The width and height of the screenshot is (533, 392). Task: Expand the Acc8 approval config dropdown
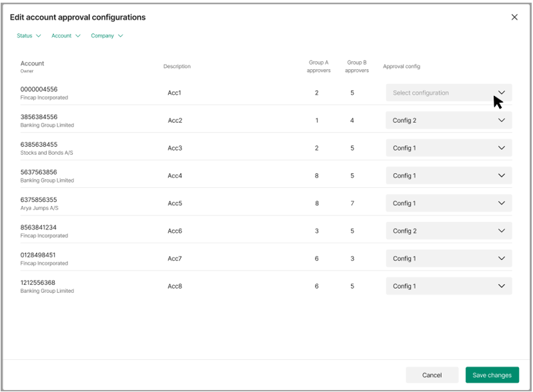(448, 286)
